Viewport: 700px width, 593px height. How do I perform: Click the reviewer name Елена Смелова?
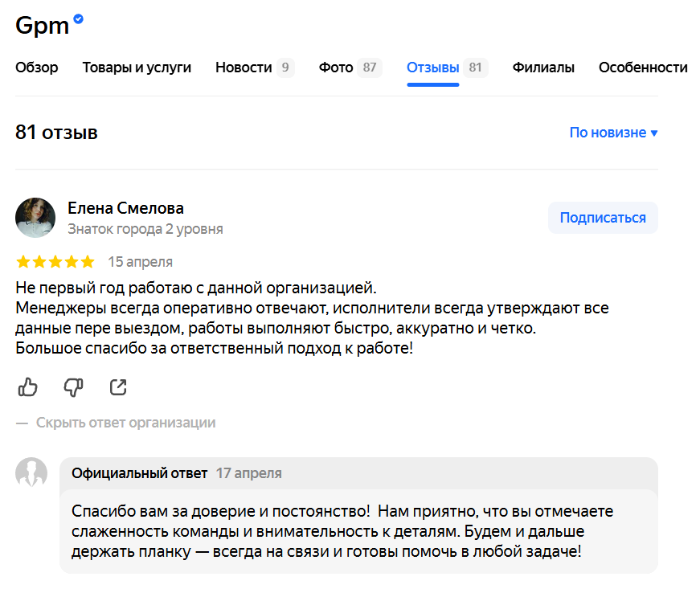pyautogui.click(x=125, y=208)
